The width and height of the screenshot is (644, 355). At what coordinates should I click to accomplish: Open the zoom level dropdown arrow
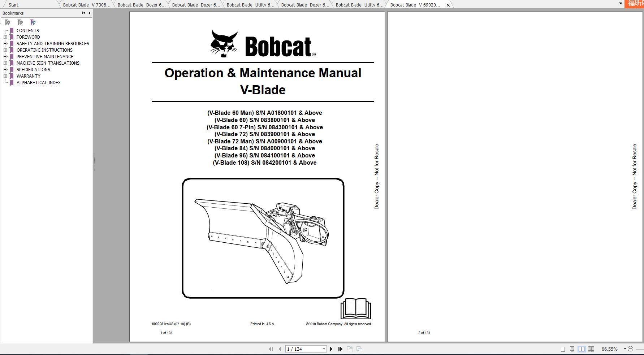[625, 349]
